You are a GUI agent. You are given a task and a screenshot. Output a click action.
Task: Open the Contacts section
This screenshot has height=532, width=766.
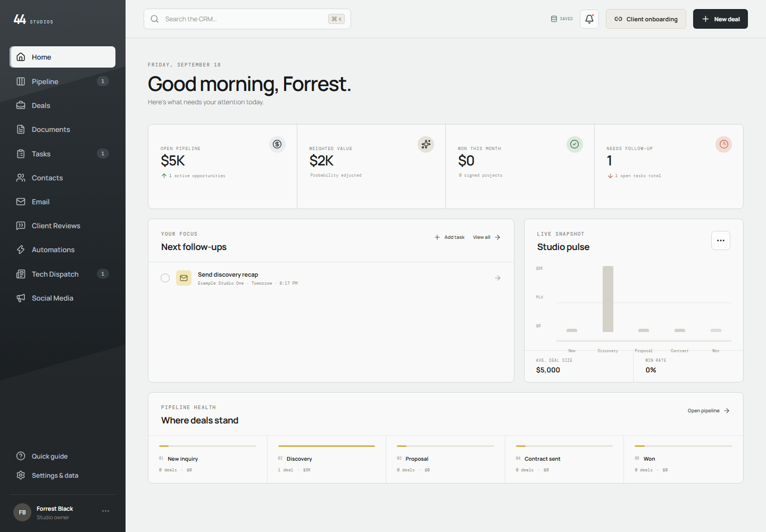63,178
